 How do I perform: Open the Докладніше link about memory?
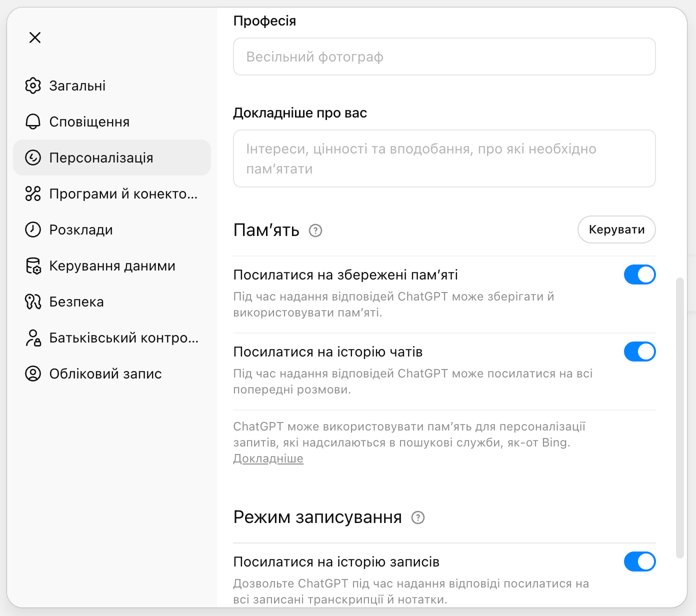268,458
